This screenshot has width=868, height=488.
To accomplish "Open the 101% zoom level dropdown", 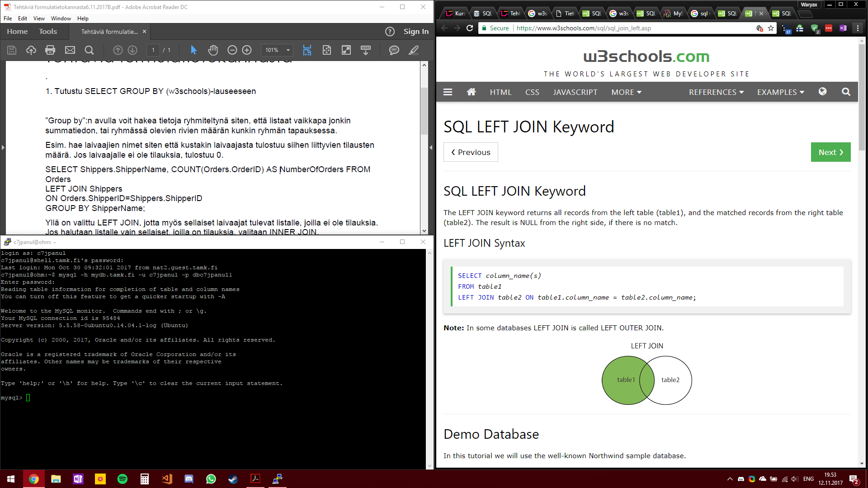I will click(288, 50).
